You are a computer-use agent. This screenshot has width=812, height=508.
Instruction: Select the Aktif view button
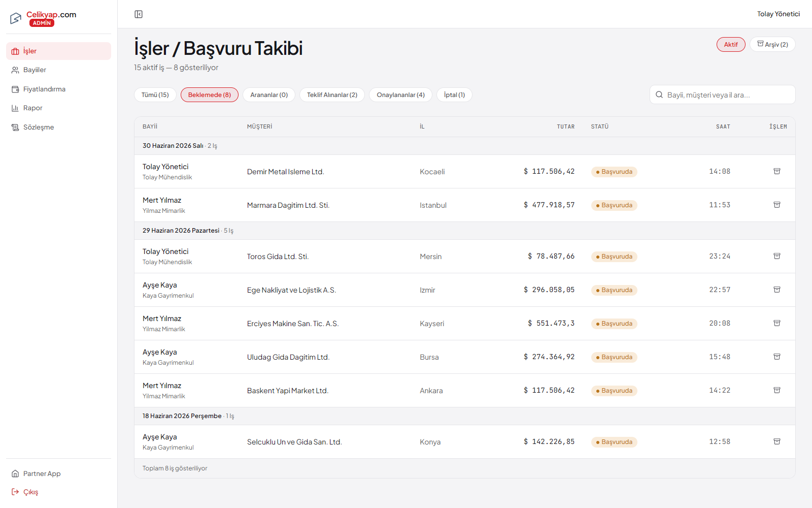click(731, 45)
